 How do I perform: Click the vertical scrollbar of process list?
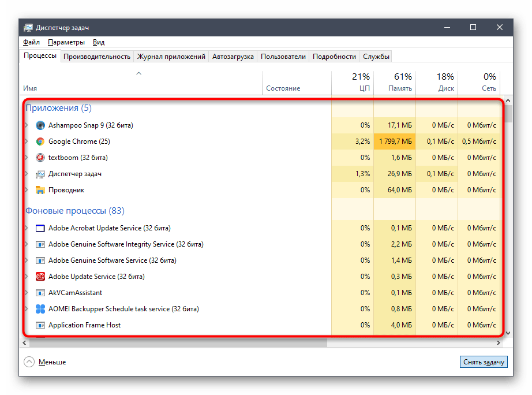click(x=508, y=219)
